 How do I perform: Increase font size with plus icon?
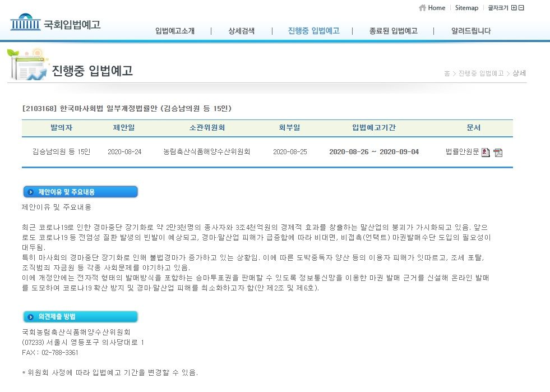pos(514,8)
